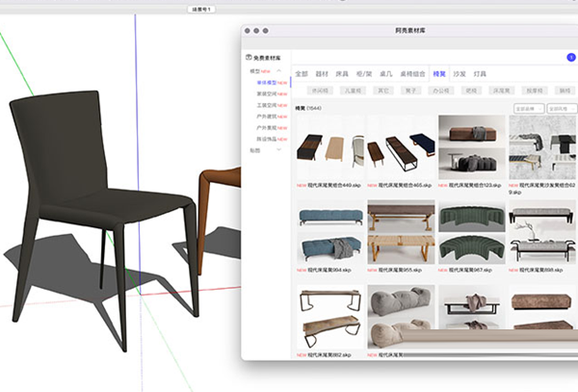Click the 现代床尾凳组合123.skp file name
578x392 pixels.
474,184
